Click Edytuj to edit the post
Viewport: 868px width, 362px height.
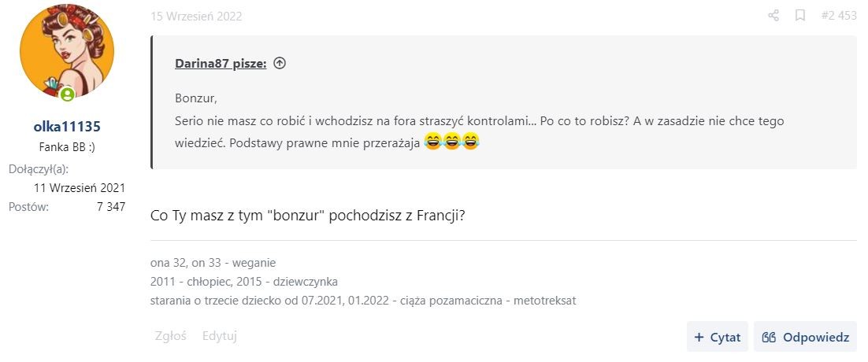[x=220, y=336]
